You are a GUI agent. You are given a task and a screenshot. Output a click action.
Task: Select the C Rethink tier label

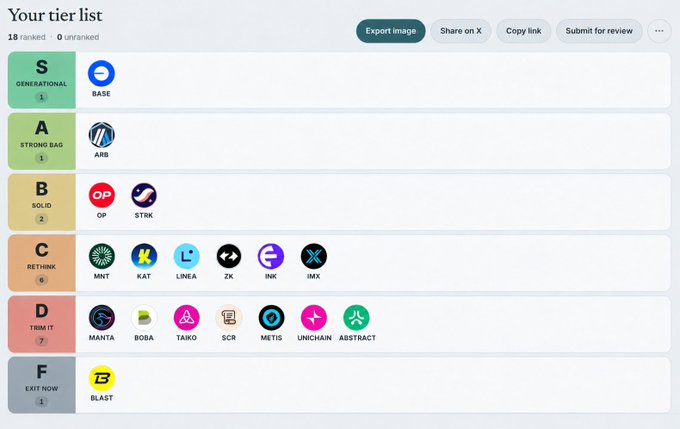pyautogui.click(x=42, y=263)
